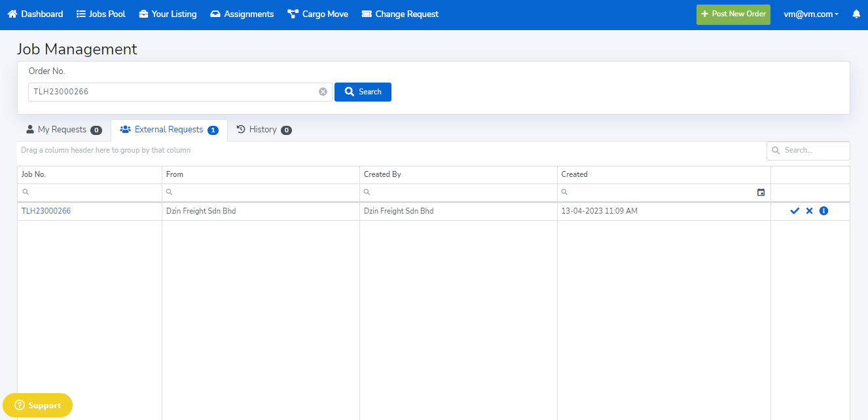
Task: Open From column filter options
Action: (170, 193)
